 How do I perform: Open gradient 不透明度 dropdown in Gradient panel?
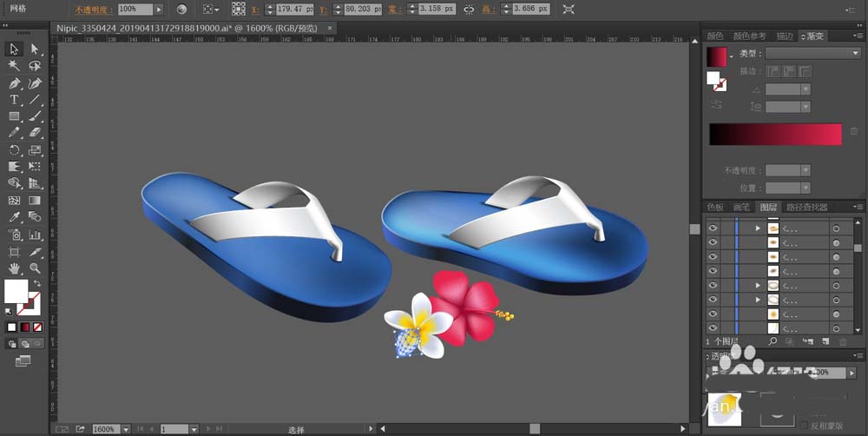(x=806, y=170)
